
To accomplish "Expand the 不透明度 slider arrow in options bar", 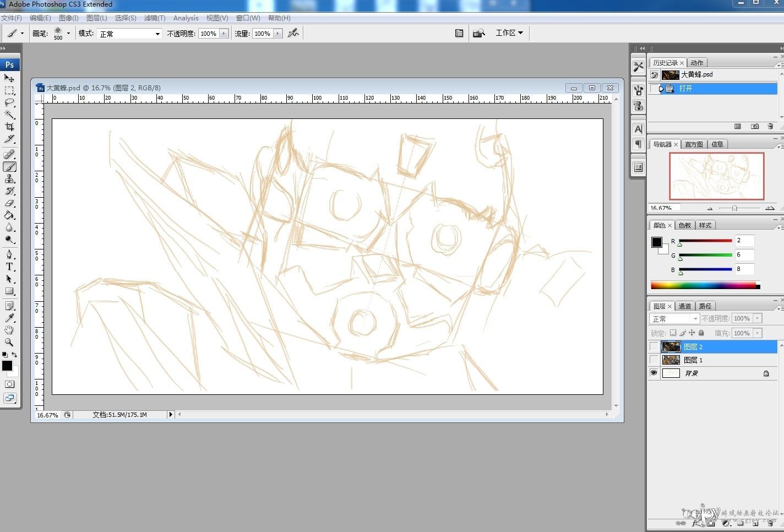I will [x=224, y=34].
